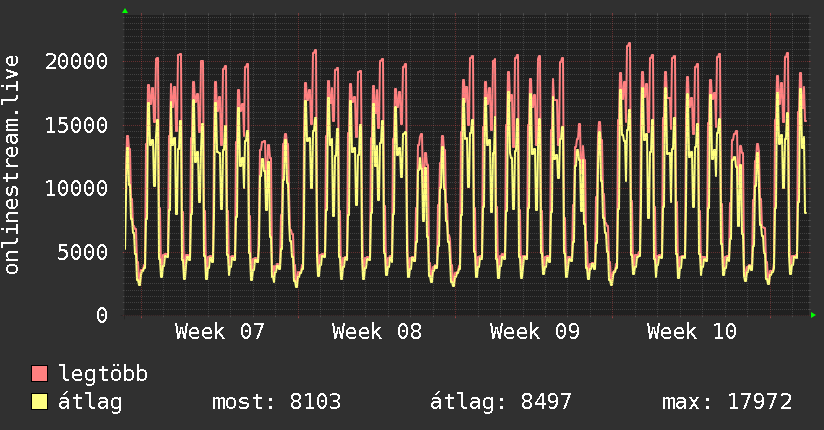
Task: Click the 20000 y-axis value
Action: coord(78,61)
